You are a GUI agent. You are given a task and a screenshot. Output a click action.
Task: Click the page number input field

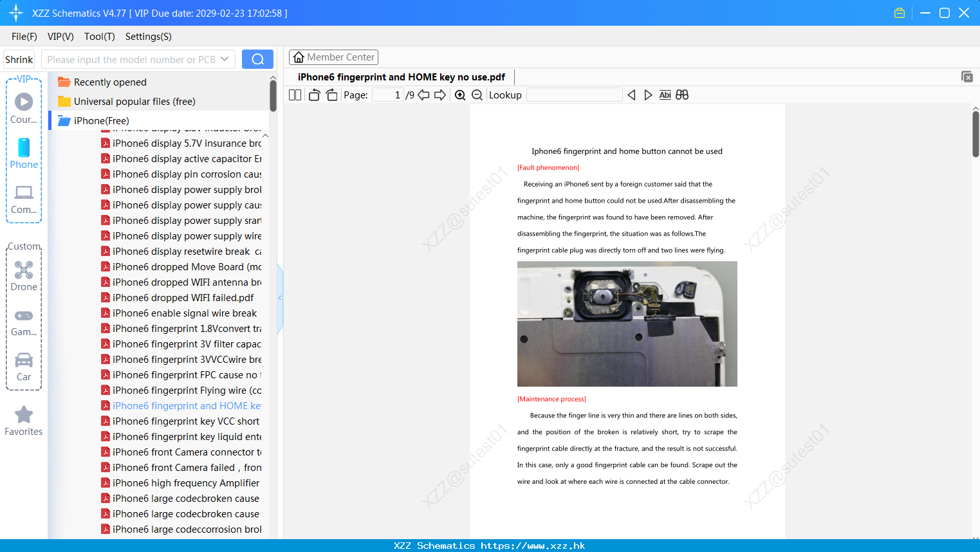(x=388, y=95)
